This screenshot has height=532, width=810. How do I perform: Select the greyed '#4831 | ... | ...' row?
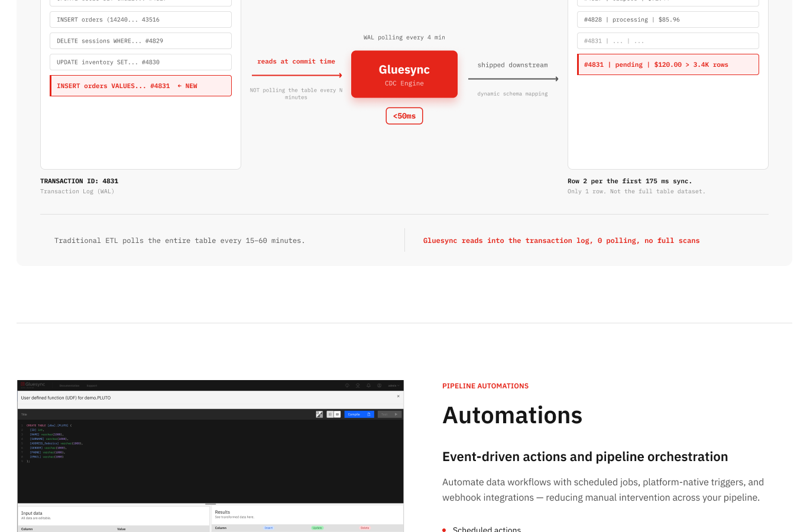pos(668,41)
